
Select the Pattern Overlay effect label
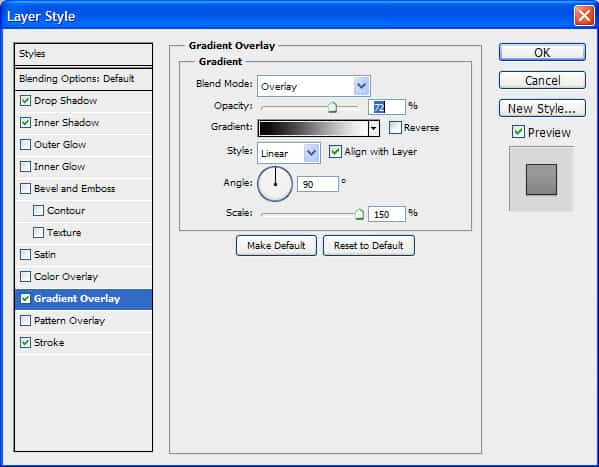pyautogui.click(x=69, y=321)
